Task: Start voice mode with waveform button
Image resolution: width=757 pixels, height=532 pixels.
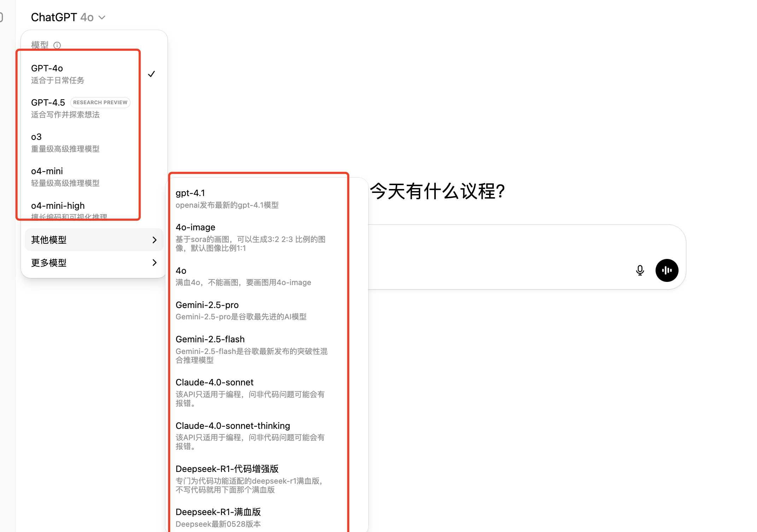Action: click(667, 270)
